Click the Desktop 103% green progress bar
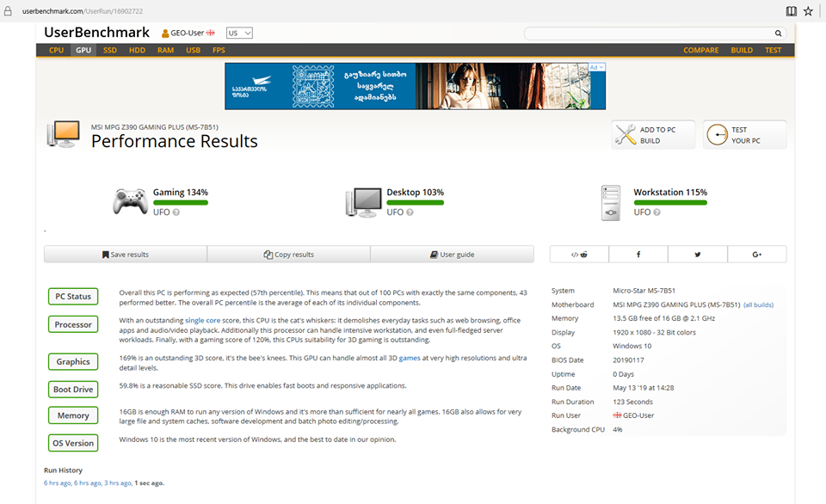The image size is (826, 504). coord(415,203)
